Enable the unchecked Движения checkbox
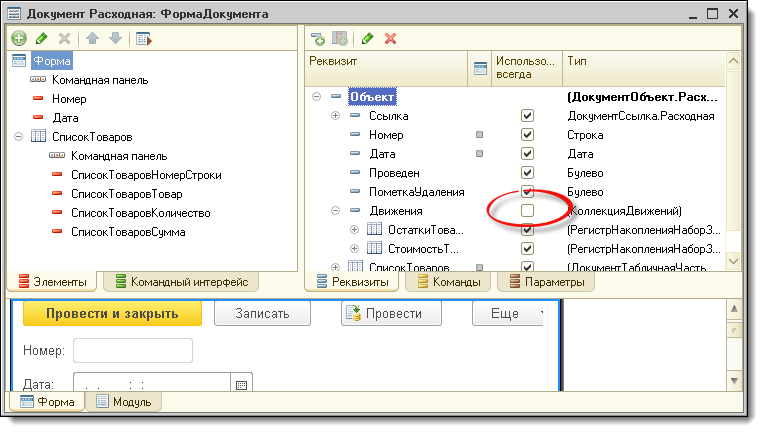763x432 pixels. [x=527, y=211]
